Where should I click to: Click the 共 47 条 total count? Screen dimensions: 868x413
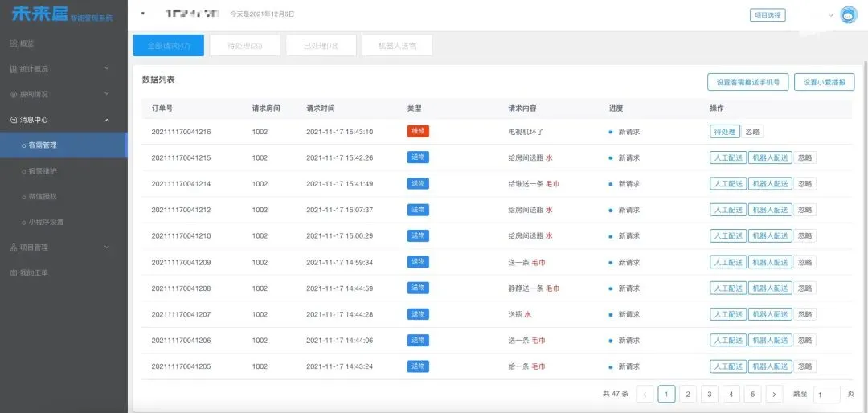point(616,395)
